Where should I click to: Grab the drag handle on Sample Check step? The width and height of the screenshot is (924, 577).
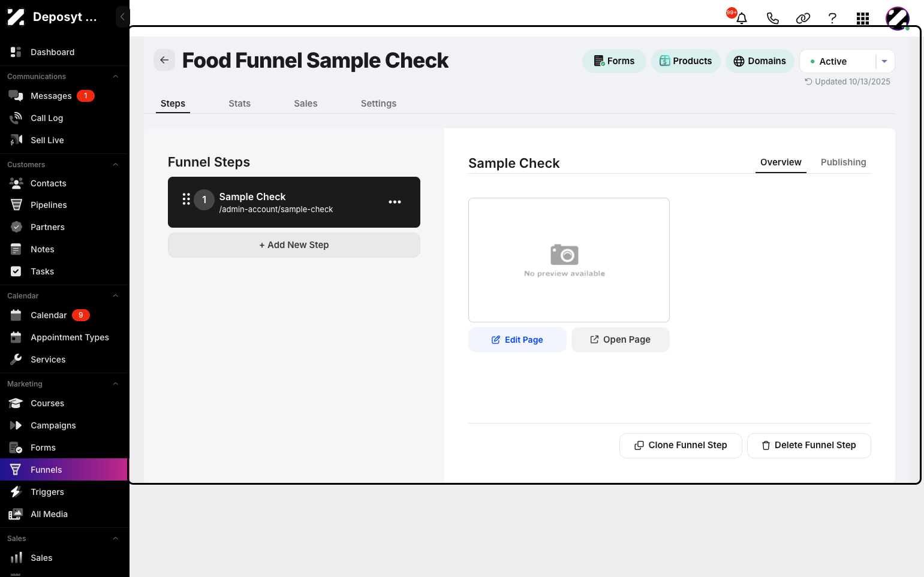coord(186,199)
